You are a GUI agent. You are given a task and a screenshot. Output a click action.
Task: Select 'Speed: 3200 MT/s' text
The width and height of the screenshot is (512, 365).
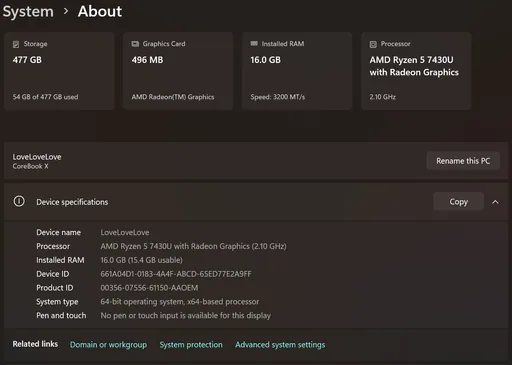pyautogui.click(x=278, y=97)
